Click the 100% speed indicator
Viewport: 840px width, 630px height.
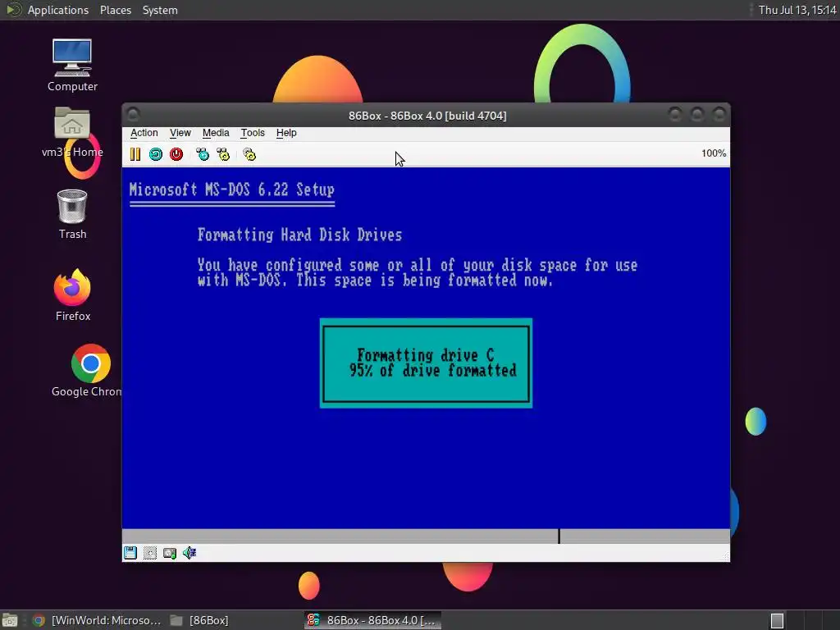[714, 153]
